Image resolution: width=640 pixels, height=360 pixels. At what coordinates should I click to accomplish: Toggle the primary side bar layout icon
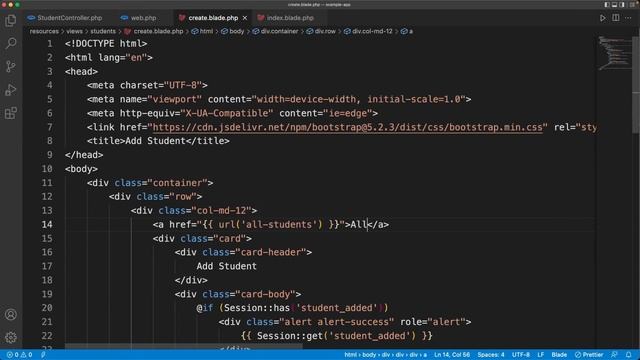tap(607, 4)
